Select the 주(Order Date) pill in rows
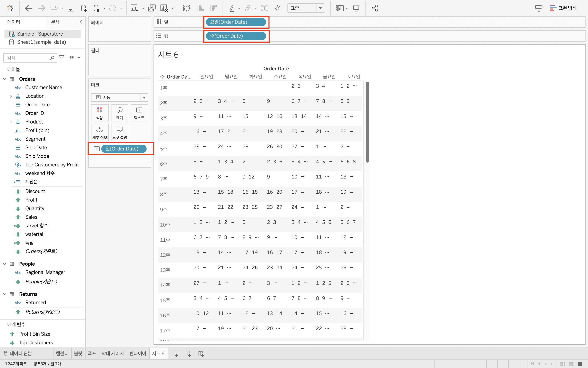Screen dimensions: 588x368 pos(236,36)
